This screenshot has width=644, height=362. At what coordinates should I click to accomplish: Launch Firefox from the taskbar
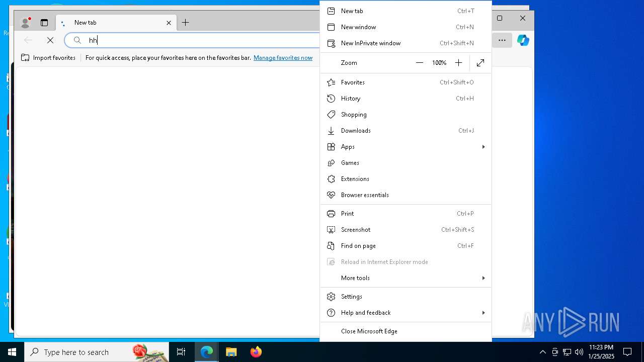[256, 352]
